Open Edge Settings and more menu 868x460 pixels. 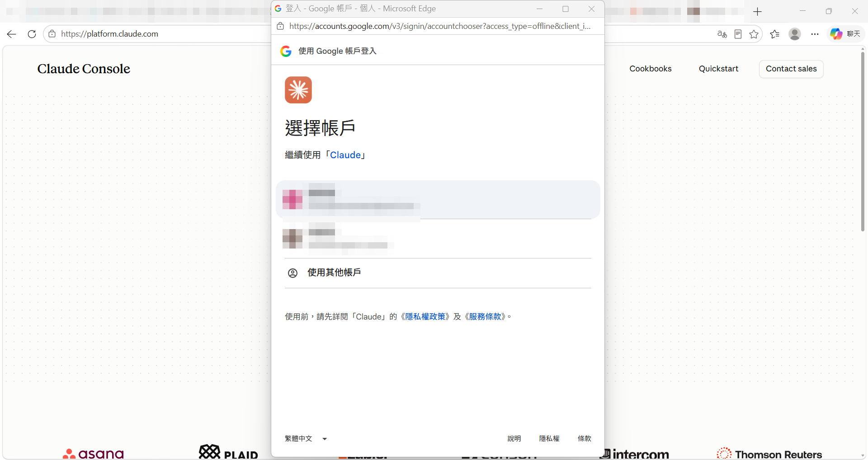coord(815,34)
